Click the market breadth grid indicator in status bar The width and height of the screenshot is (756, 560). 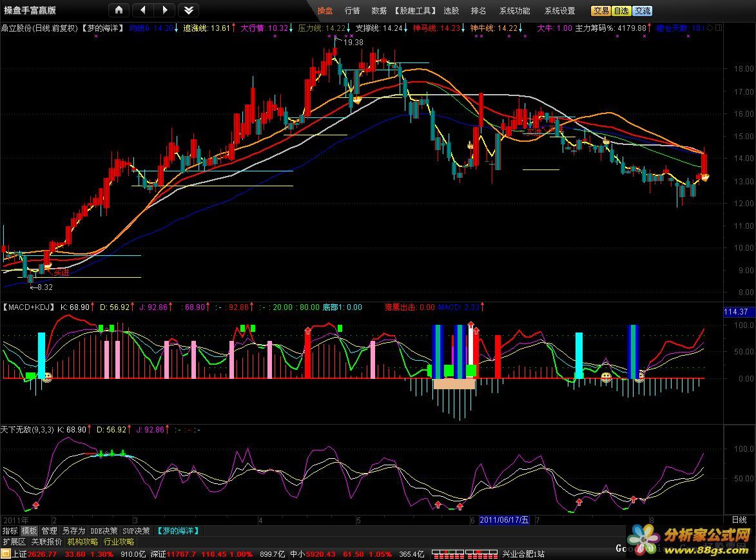click(464, 554)
